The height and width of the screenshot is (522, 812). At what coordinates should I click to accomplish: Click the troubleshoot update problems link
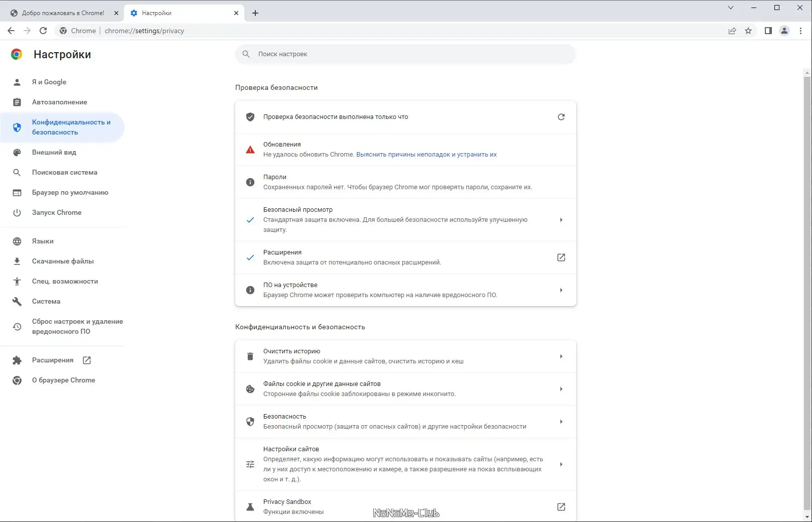tap(426, 155)
